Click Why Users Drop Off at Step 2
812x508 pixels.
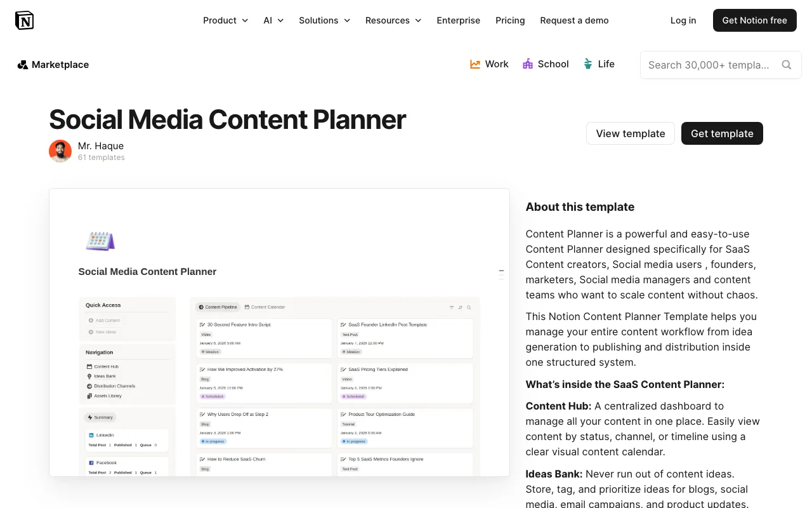[x=264, y=428]
